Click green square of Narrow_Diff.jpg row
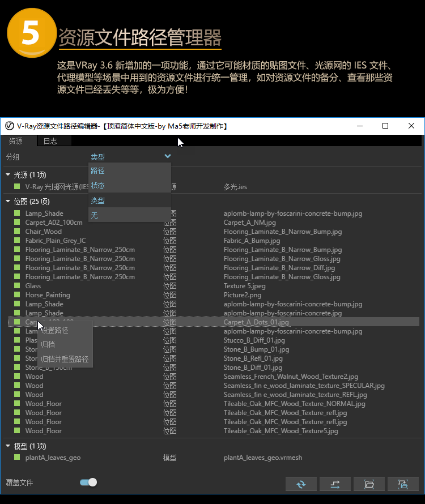This screenshot has width=425, height=504. coord(17,267)
